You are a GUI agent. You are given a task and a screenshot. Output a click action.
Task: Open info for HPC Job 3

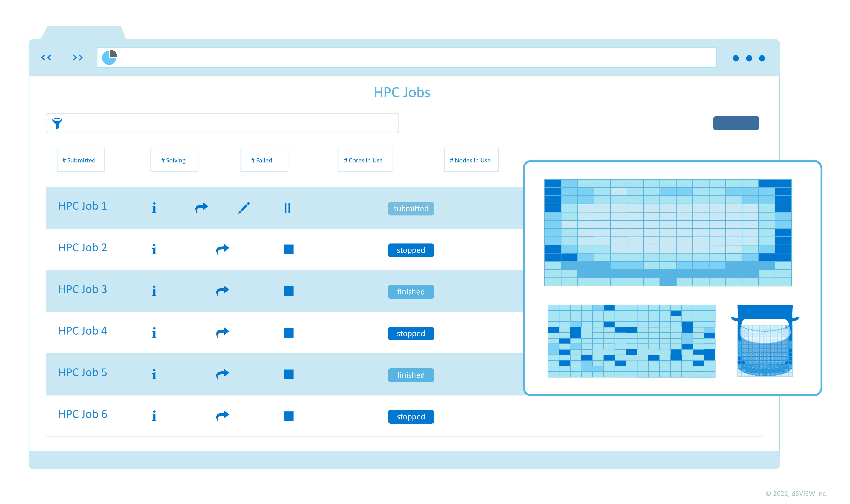[x=154, y=291]
